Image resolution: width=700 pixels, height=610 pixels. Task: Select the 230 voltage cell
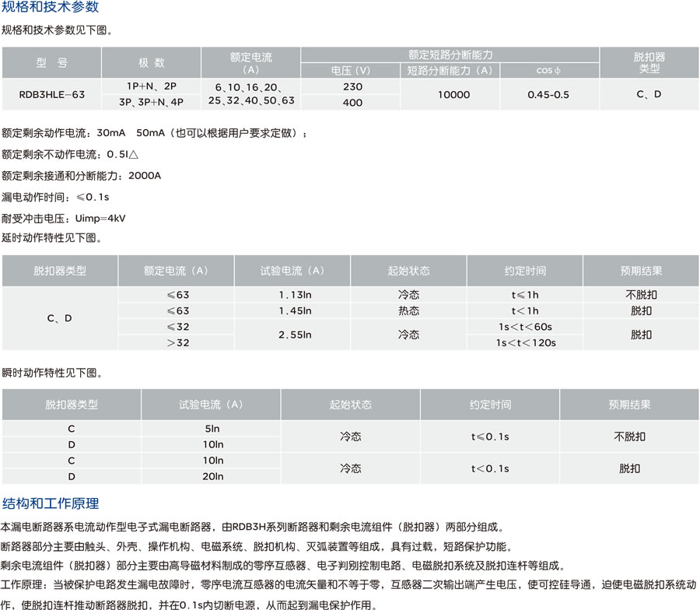[x=352, y=87]
